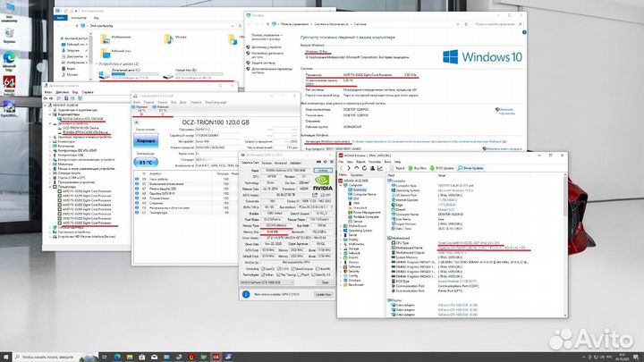Click GPU-Z refresh icon in title area
This screenshot has height=362, width=644.
(325, 162)
